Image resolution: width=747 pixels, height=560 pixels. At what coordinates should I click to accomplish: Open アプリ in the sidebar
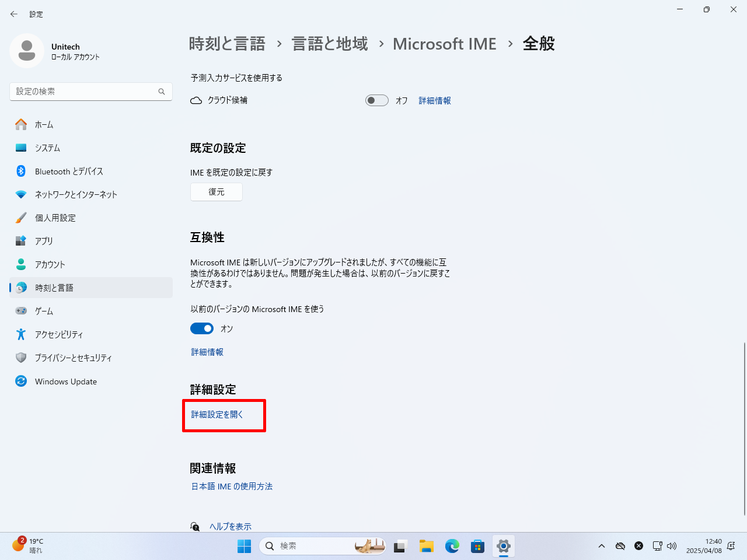click(91, 241)
